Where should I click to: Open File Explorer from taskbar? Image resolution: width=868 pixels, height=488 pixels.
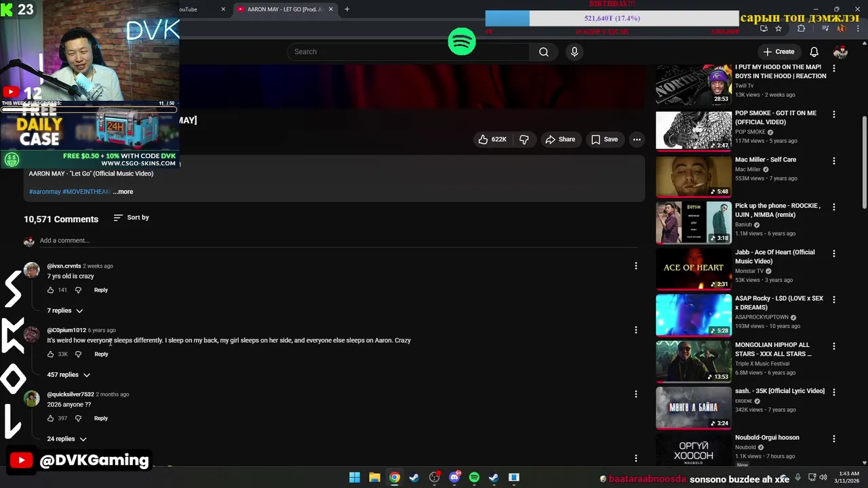pyautogui.click(x=374, y=478)
